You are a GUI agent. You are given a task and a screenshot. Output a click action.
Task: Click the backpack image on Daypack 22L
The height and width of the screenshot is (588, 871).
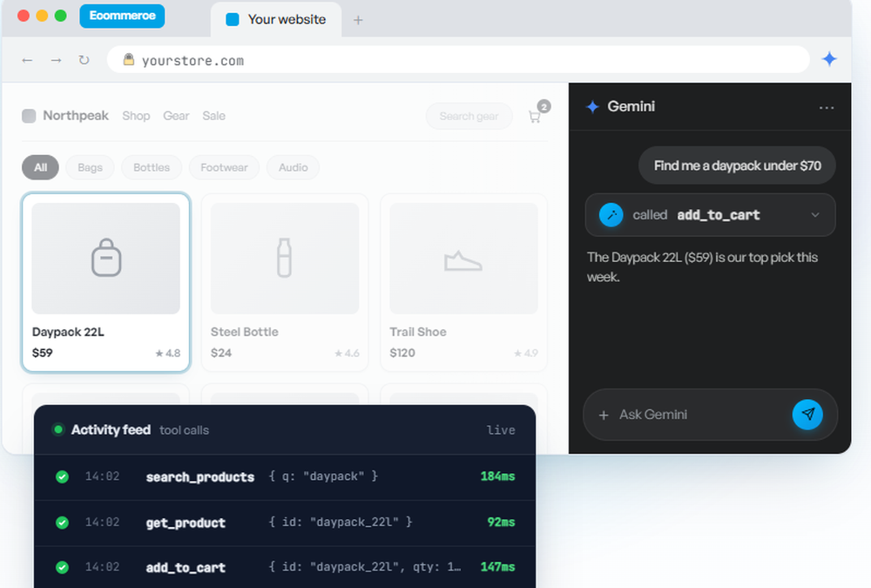pyautogui.click(x=106, y=258)
